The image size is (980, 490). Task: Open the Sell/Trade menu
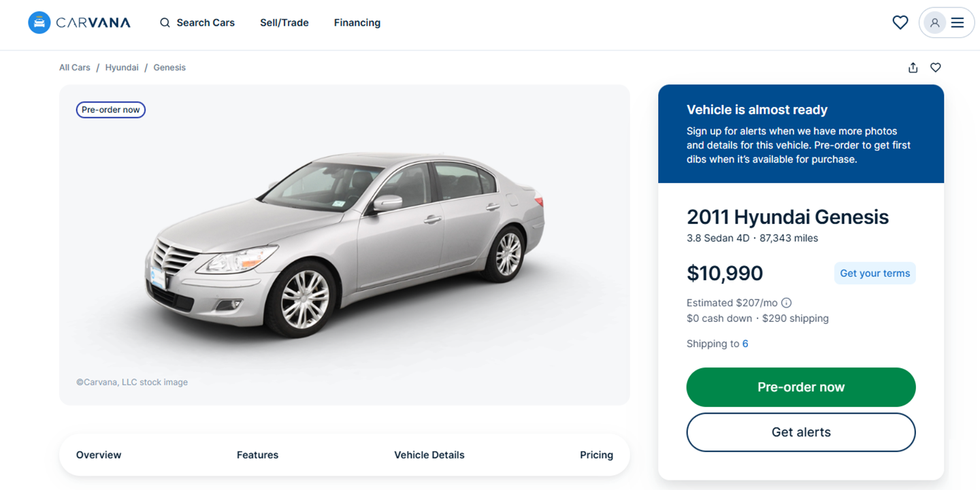point(284,23)
